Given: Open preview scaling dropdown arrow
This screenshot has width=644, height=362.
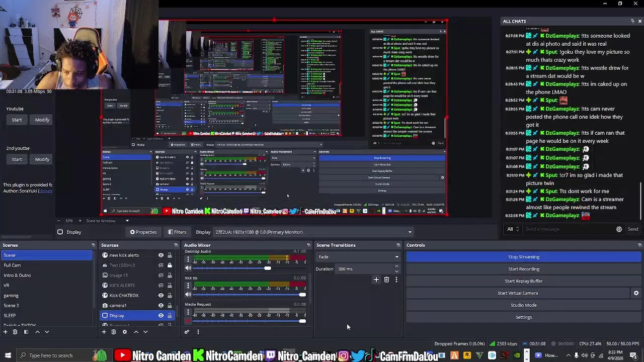Looking at the screenshot, I should tap(127, 221).
